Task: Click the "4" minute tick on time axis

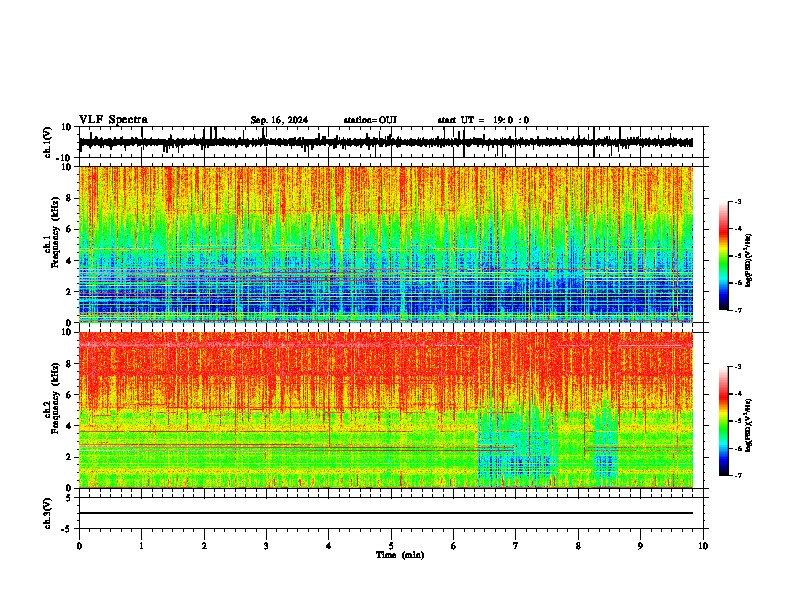Action: pyautogui.click(x=329, y=546)
